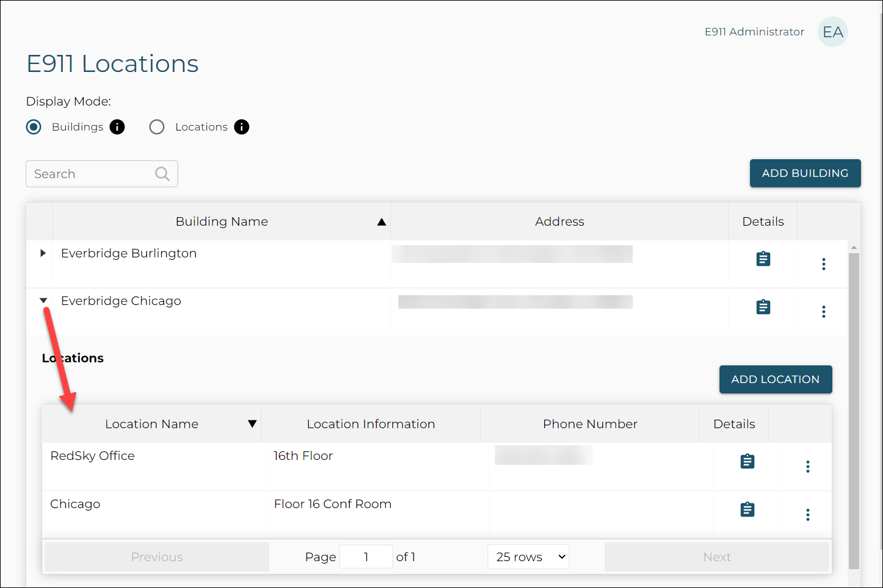Open details clipboard icon for RedSky Office
This screenshot has height=588, width=883.
(747, 462)
